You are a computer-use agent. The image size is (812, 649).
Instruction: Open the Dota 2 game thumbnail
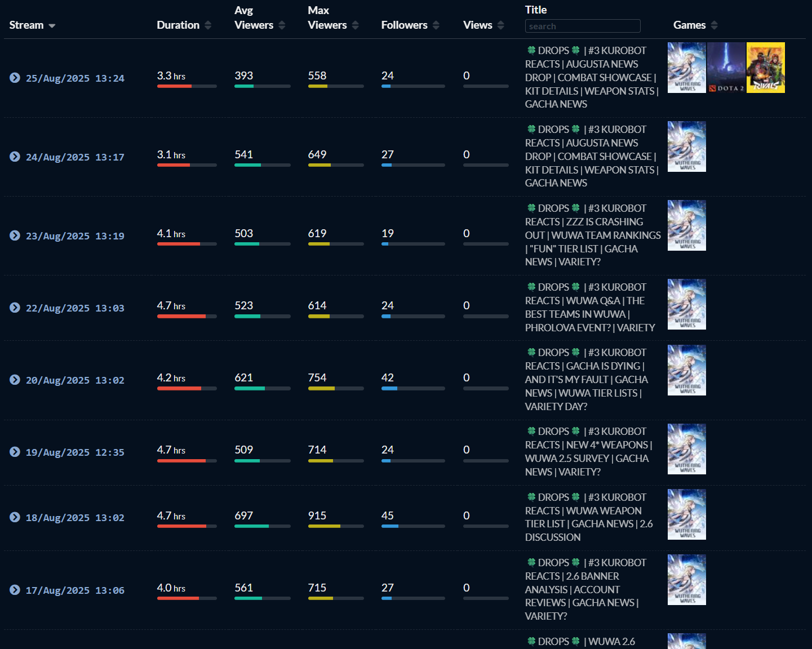coord(726,68)
